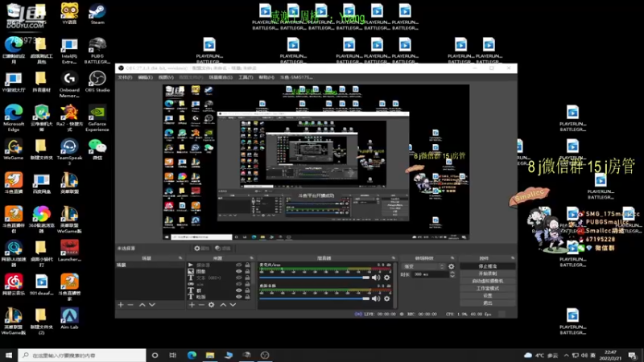Open source properties gear in Sources panel

click(x=212, y=305)
